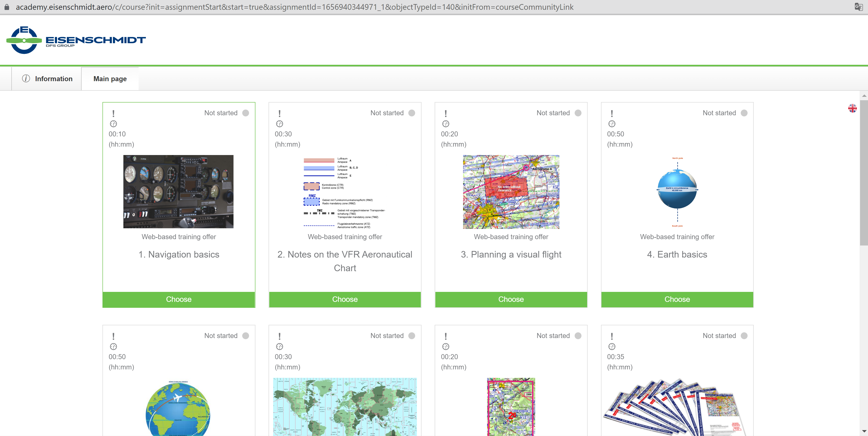Click the fanned chart booklets thumbnail

(675, 407)
